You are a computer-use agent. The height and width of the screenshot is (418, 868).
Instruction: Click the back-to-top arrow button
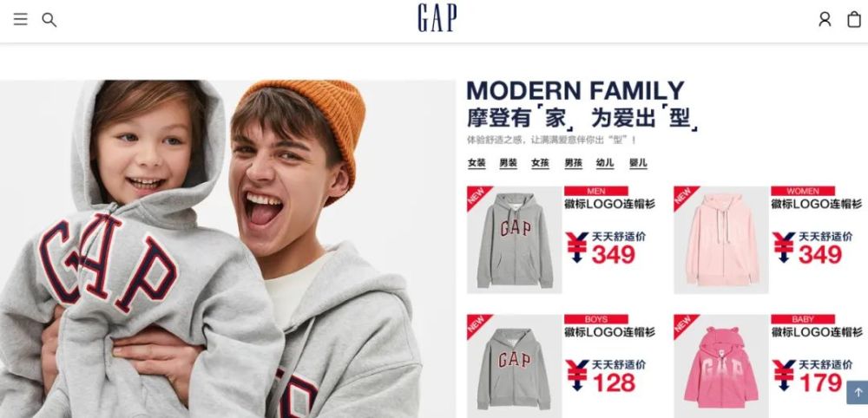tap(857, 393)
